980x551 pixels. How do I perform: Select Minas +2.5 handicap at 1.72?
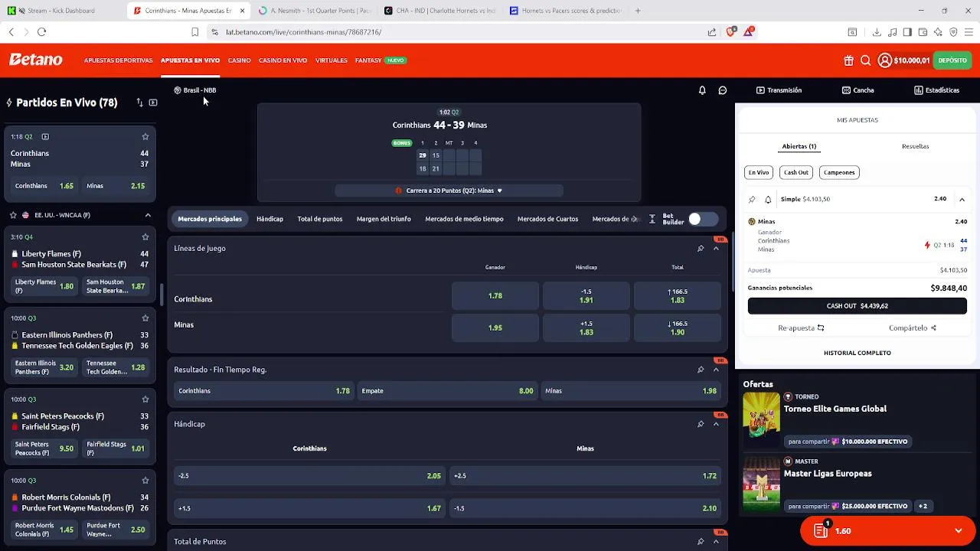pyautogui.click(x=586, y=476)
